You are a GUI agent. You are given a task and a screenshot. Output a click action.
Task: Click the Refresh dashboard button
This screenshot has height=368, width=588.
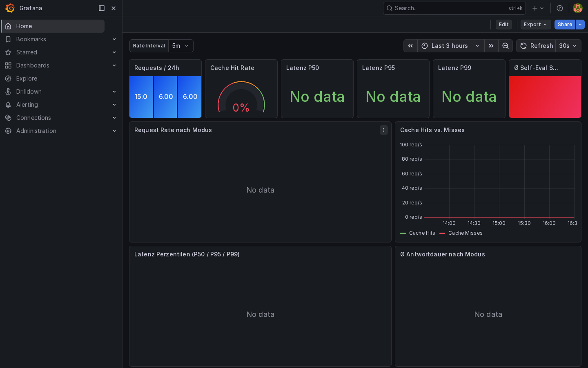[x=536, y=46]
